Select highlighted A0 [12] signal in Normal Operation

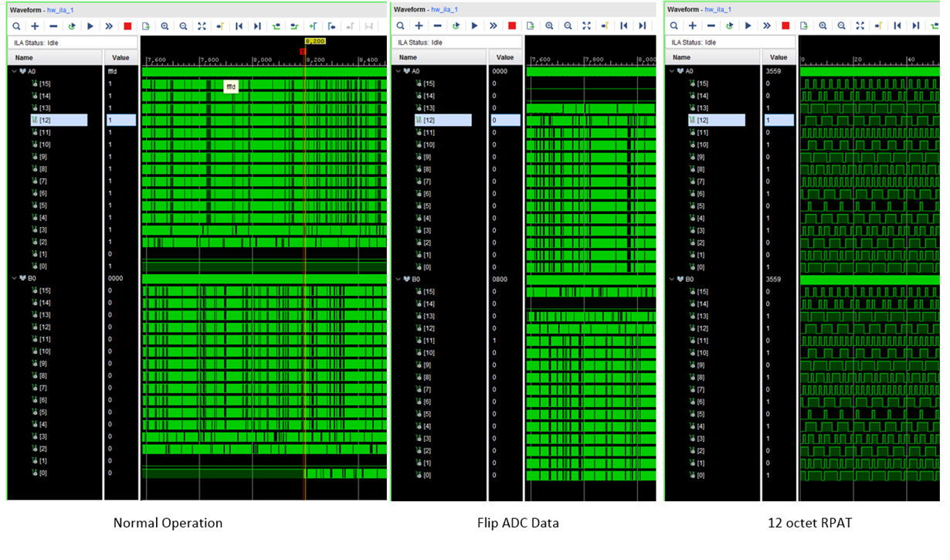point(59,120)
